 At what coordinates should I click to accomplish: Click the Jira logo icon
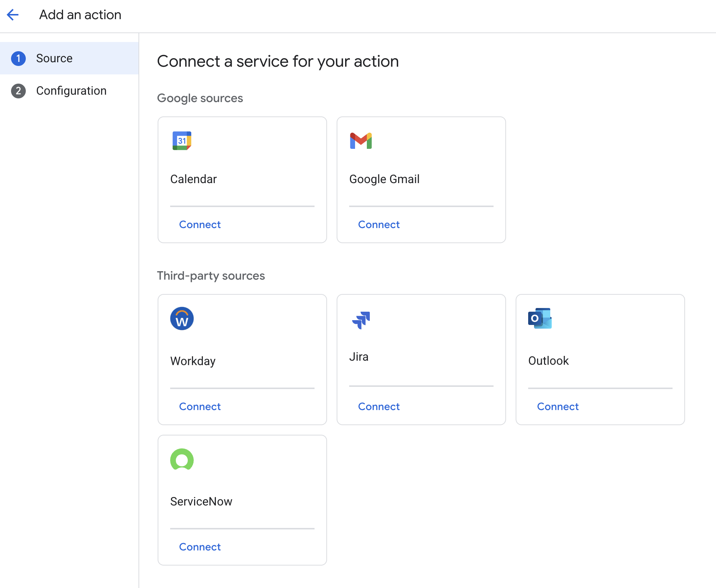coord(361,319)
